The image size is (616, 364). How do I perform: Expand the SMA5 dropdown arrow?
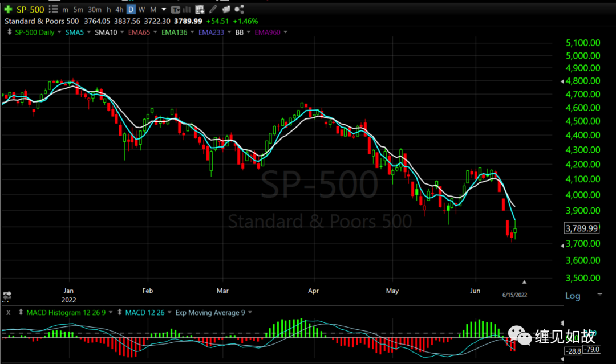tap(89, 32)
